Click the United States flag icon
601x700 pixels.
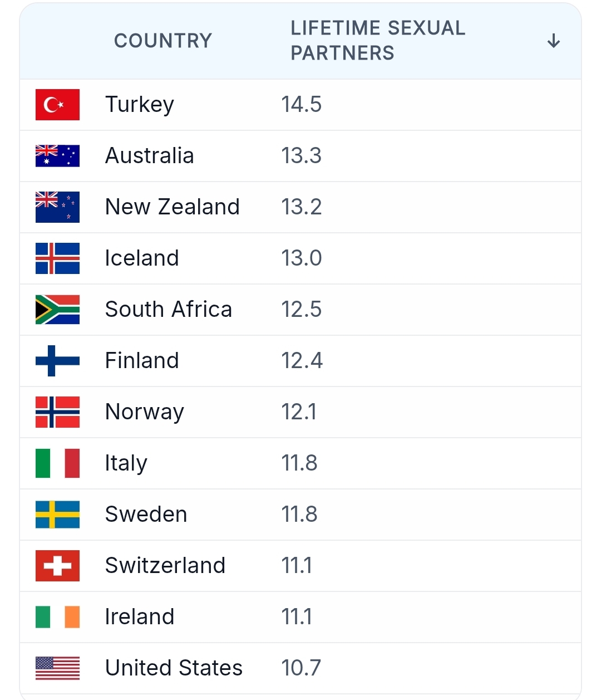click(x=57, y=668)
